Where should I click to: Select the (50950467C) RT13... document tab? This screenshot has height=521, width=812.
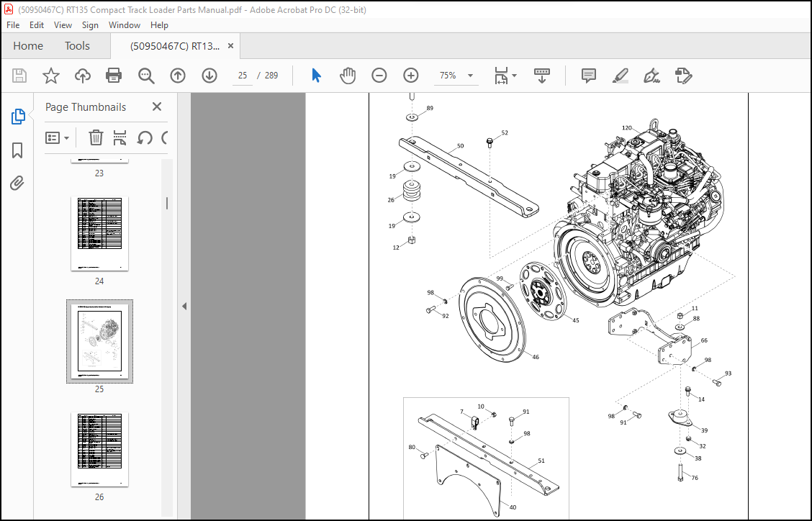tap(174, 46)
